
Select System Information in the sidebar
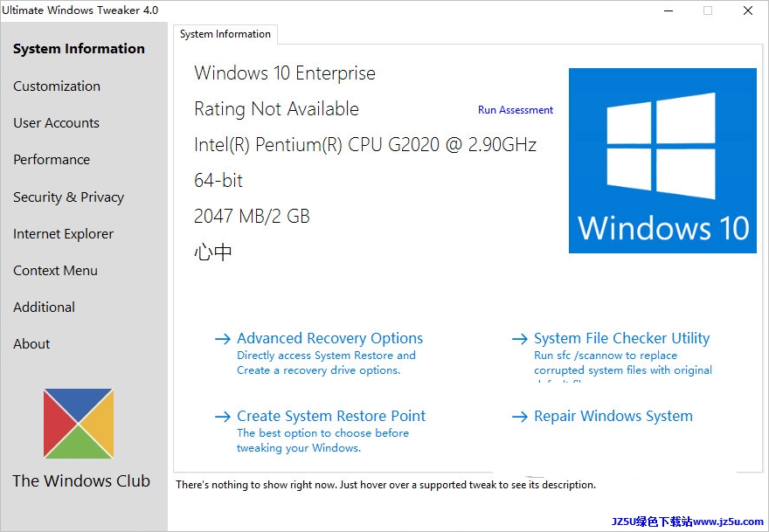79,49
